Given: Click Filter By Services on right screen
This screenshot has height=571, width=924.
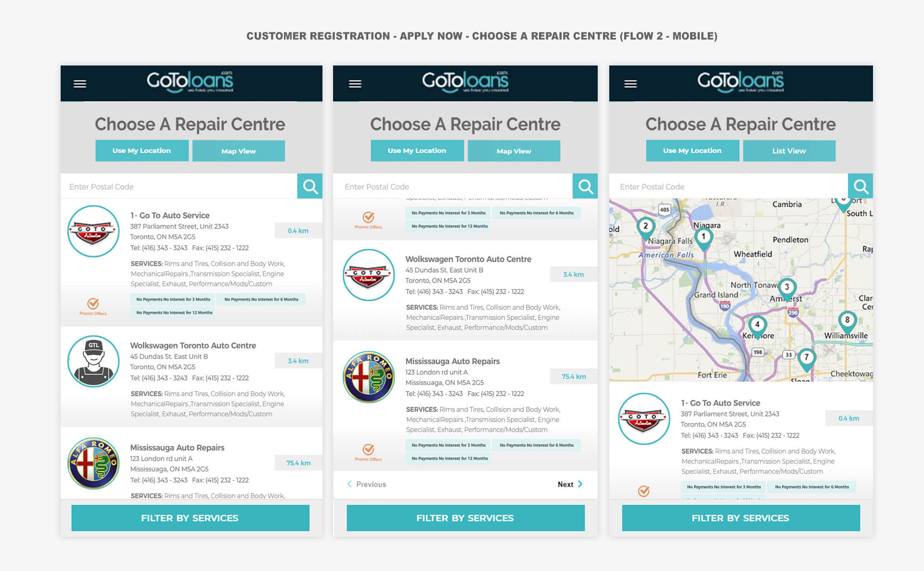Looking at the screenshot, I should [x=741, y=518].
